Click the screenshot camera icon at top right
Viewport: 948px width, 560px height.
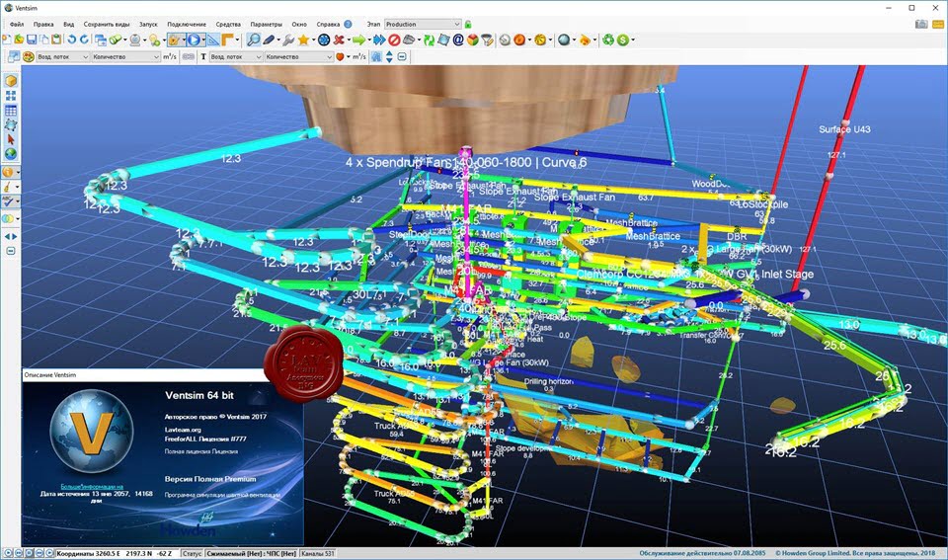coord(921,24)
